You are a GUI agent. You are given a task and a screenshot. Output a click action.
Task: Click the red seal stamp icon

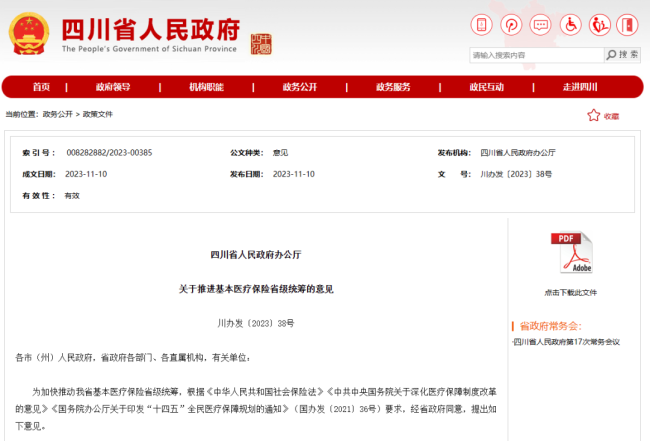coord(261,44)
